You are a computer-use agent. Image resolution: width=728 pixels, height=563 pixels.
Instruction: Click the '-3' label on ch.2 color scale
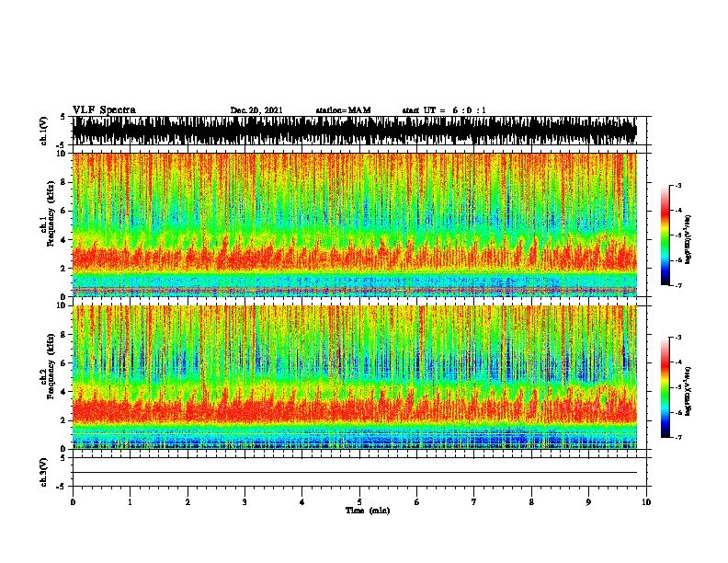678,338
